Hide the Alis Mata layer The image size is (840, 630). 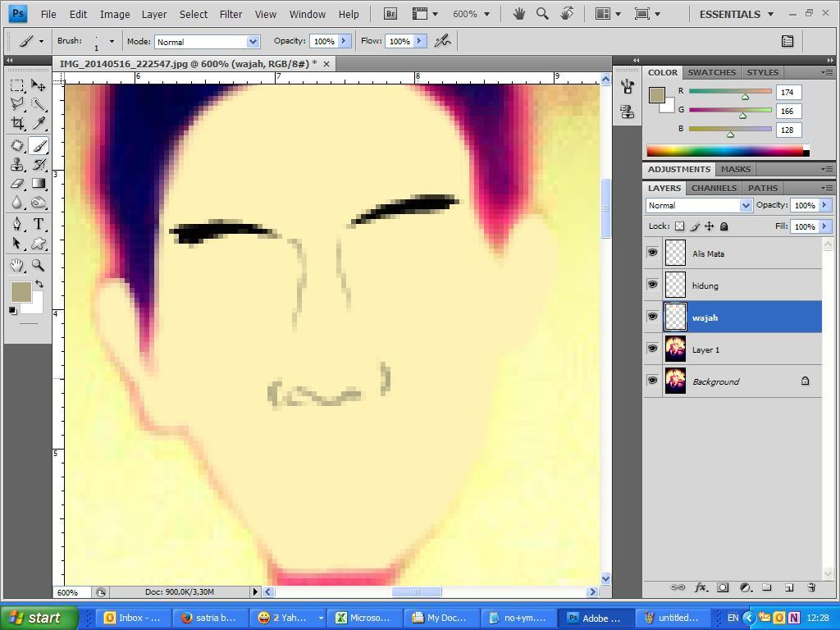(x=652, y=253)
